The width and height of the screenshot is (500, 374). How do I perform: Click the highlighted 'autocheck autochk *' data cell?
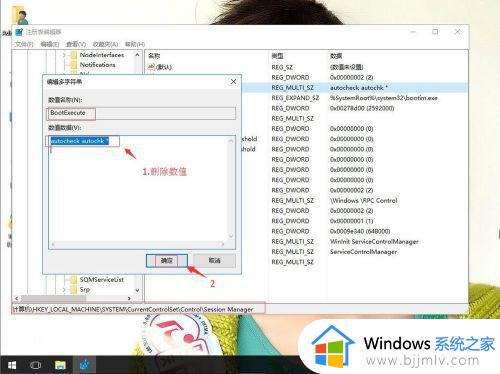(359, 88)
